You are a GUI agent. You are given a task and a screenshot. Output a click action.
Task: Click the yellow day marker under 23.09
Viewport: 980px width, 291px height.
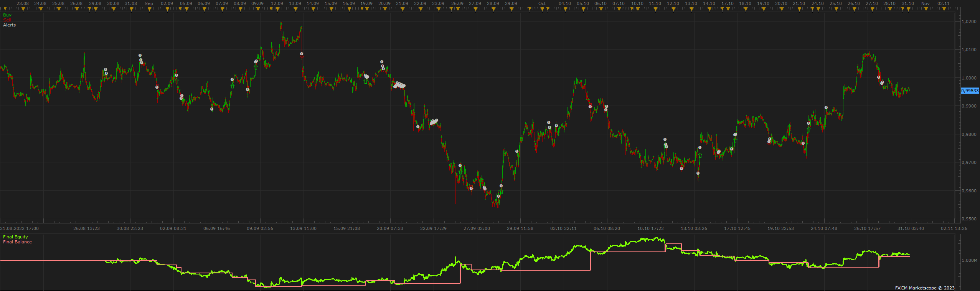tap(438, 10)
